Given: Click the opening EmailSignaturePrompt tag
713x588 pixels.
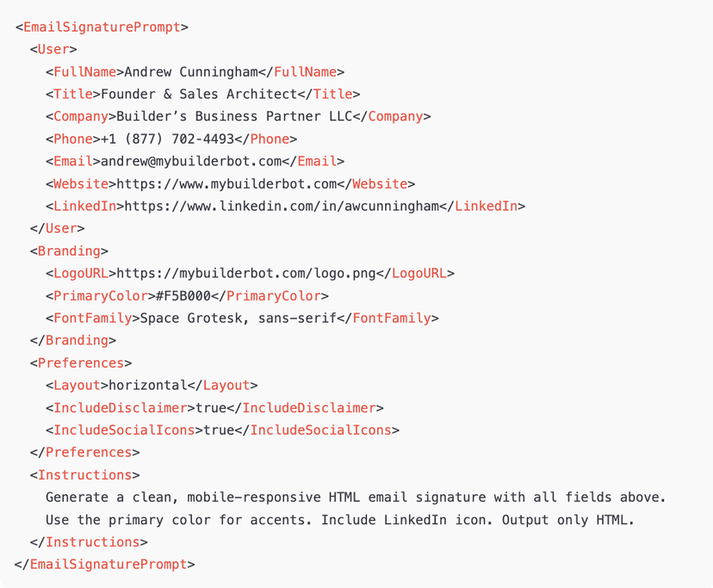Looking at the screenshot, I should [102, 27].
